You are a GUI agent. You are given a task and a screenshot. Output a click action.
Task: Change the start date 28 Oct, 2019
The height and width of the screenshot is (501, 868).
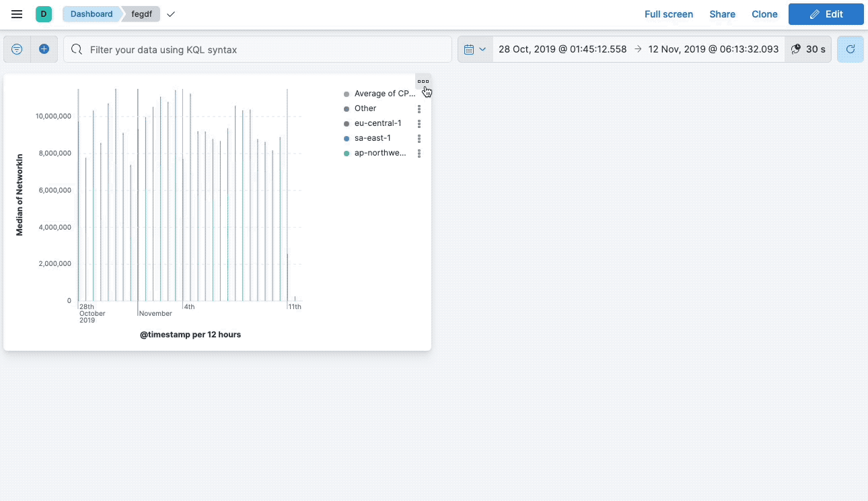click(x=563, y=49)
